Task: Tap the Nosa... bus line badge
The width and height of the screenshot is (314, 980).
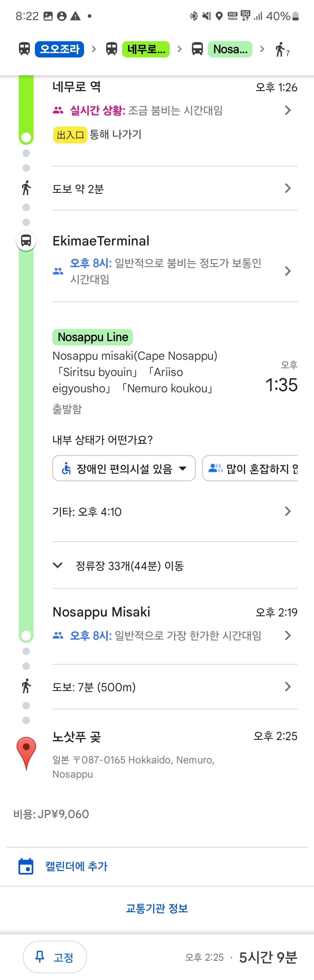Action: 230,49
